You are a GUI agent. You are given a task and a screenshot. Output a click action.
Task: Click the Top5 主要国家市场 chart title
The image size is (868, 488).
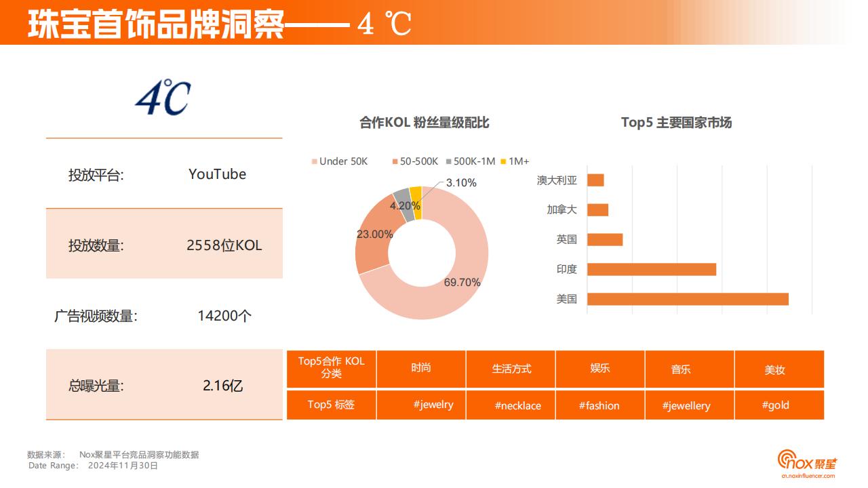[x=676, y=123]
